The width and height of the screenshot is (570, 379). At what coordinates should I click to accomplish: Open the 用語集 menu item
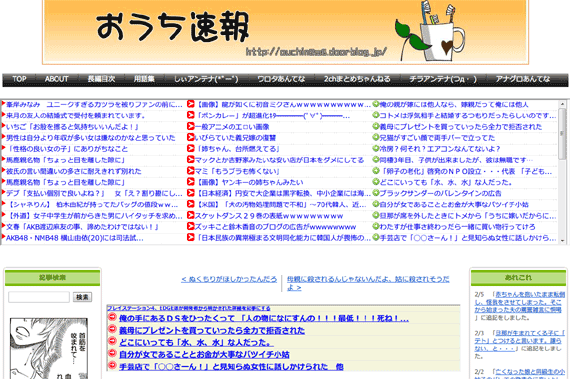pyautogui.click(x=144, y=79)
